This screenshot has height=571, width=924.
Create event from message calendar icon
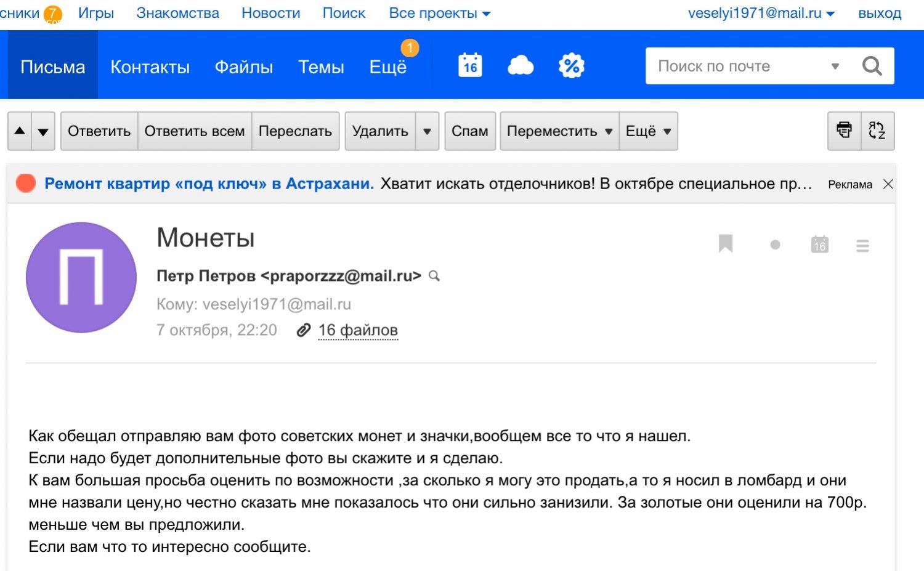[819, 245]
